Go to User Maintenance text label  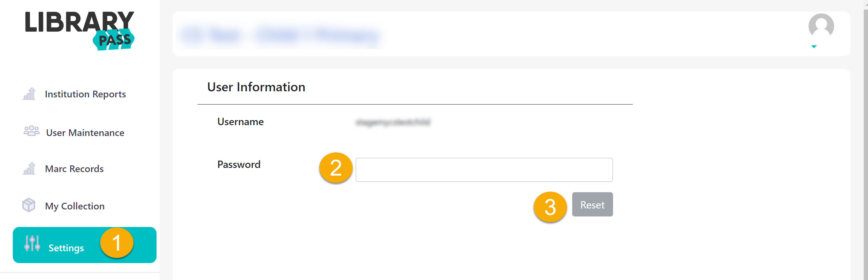tap(85, 133)
